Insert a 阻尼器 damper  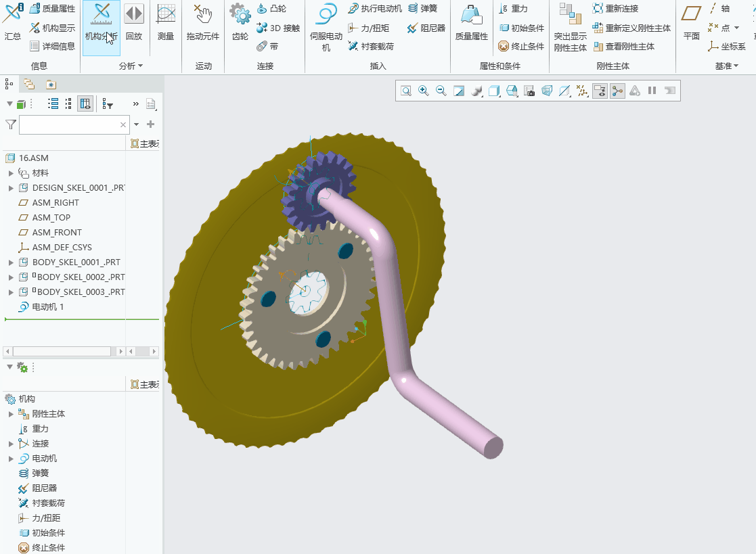[426, 28]
